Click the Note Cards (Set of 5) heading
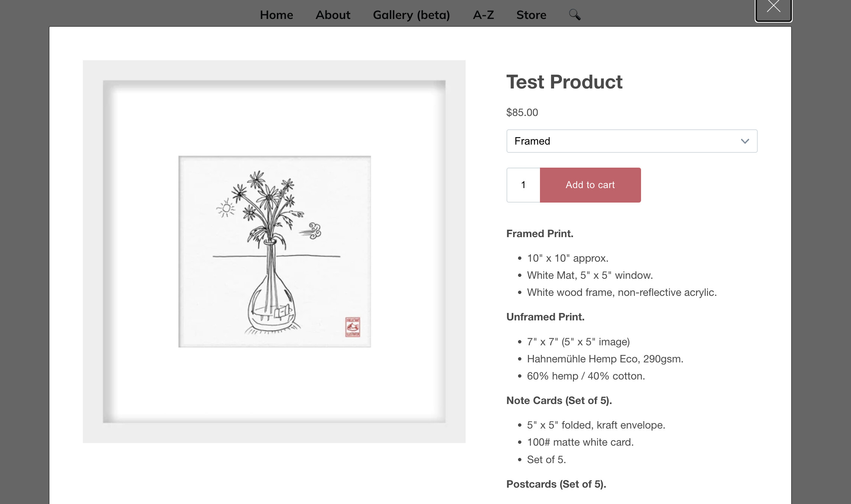Screen dimensions: 851x504 [x=559, y=401]
